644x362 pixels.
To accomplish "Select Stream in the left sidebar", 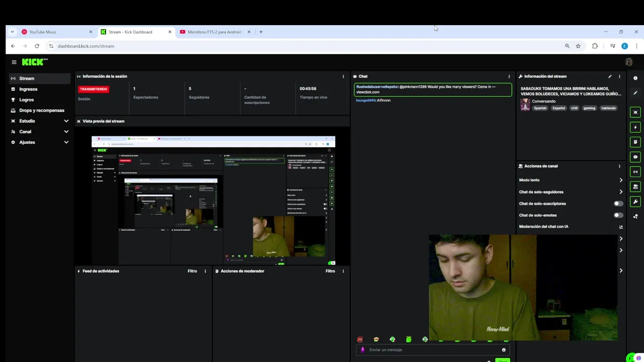I will [x=39, y=78].
